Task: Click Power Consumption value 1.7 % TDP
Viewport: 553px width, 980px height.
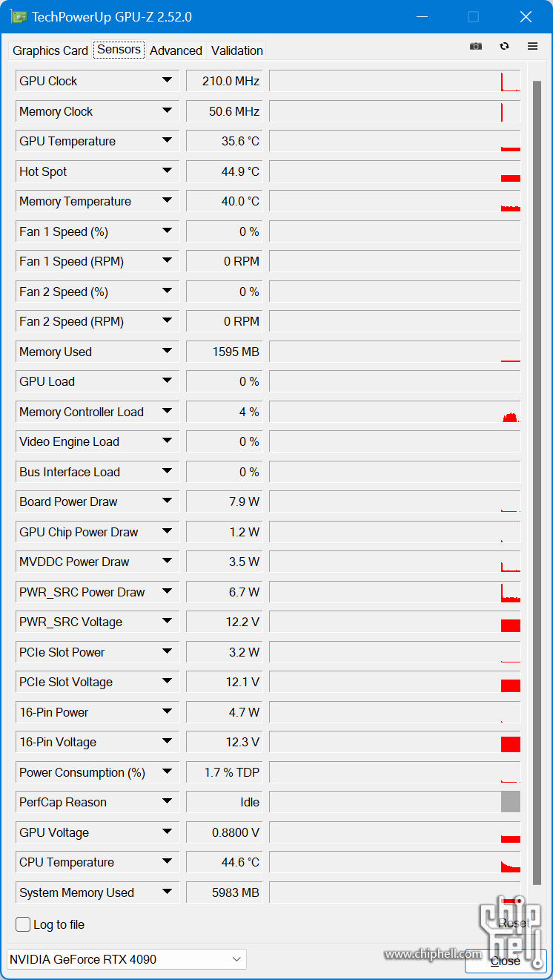Action: coord(225,772)
